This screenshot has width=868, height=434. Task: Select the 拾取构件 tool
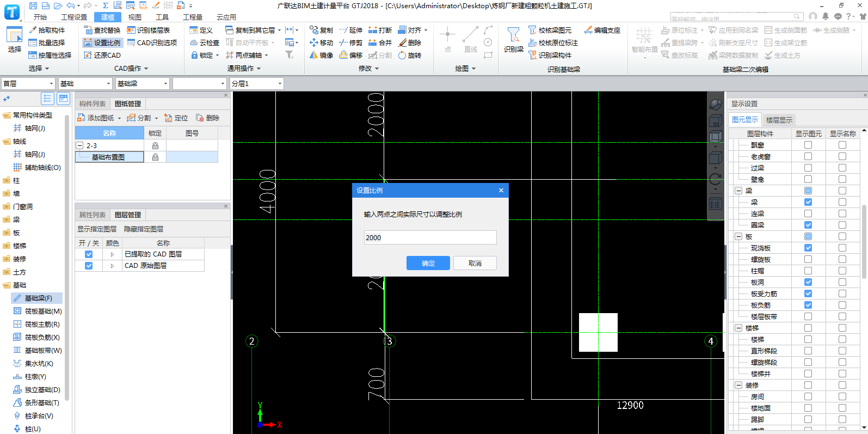[x=47, y=30]
